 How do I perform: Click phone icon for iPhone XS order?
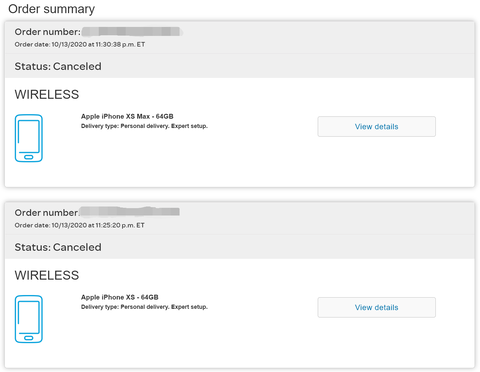(x=29, y=319)
